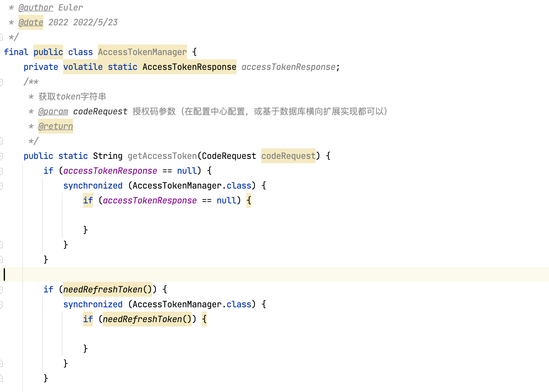The height and width of the screenshot is (392, 549).
Task: Click the AccessTokenResponse type in field declaration
Action: coord(189,67)
